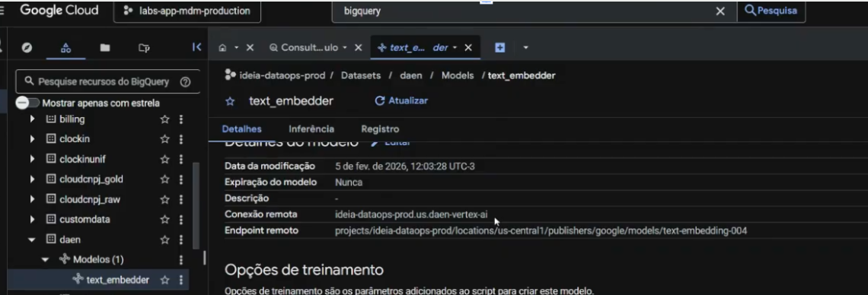Add a new tab with plus icon

(x=500, y=47)
